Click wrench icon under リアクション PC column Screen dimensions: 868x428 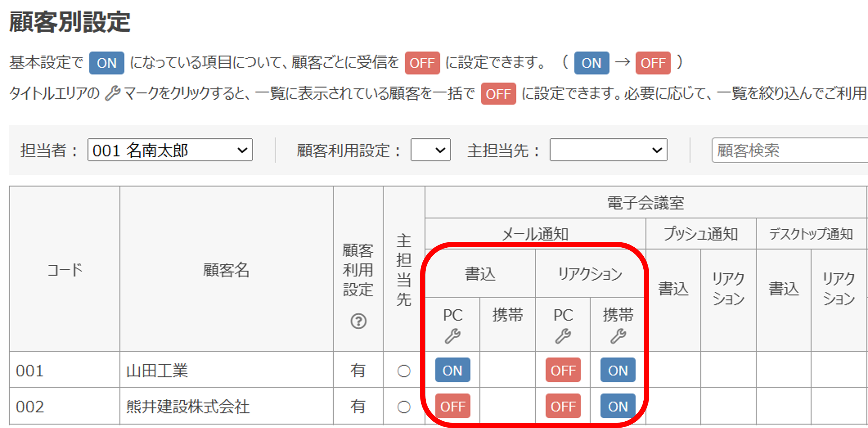(x=563, y=336)
